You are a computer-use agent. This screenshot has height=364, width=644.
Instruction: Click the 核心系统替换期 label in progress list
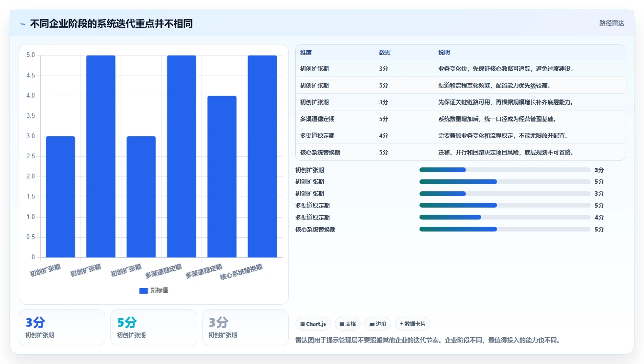(x=316, y=229)
